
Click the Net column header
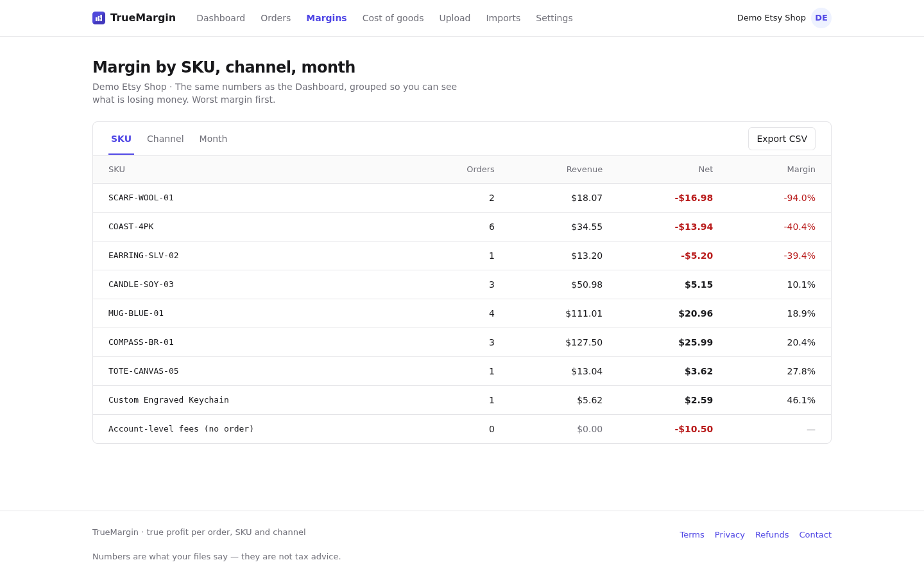click(706, 170)
